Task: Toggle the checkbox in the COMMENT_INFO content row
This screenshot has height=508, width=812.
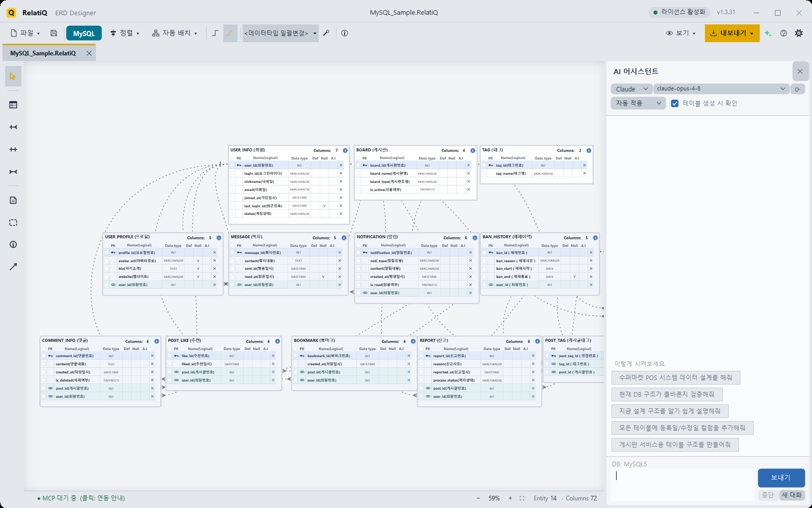Action: click(x=44, y=364)
